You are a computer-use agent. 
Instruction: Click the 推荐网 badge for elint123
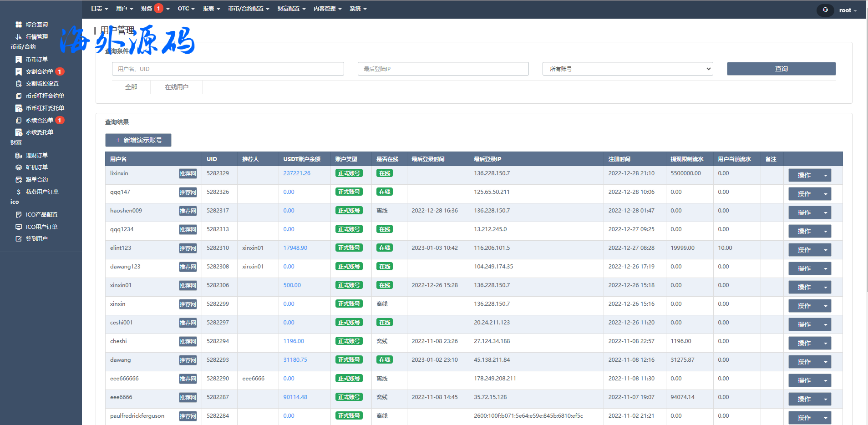pyautogui.click(x=188, y=248)
